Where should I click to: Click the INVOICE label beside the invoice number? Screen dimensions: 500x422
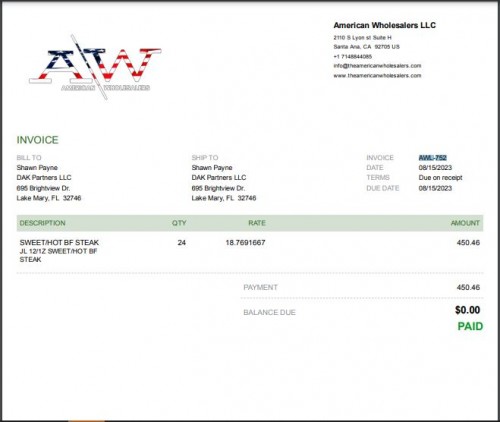(x=380, y=158)
